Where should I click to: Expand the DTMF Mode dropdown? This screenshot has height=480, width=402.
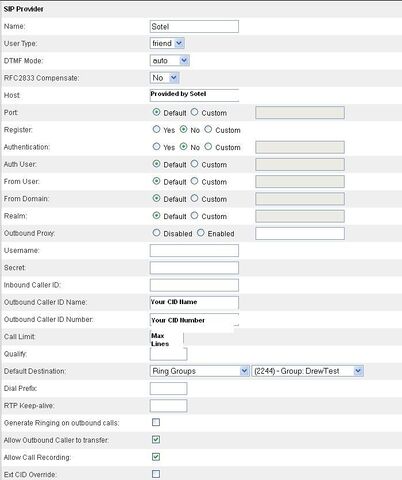[170, 61]
